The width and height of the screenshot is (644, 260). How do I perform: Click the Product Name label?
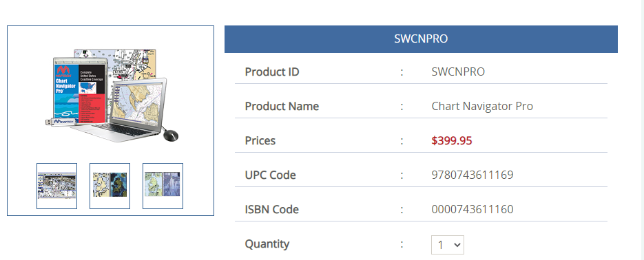[x=282, y=106]
